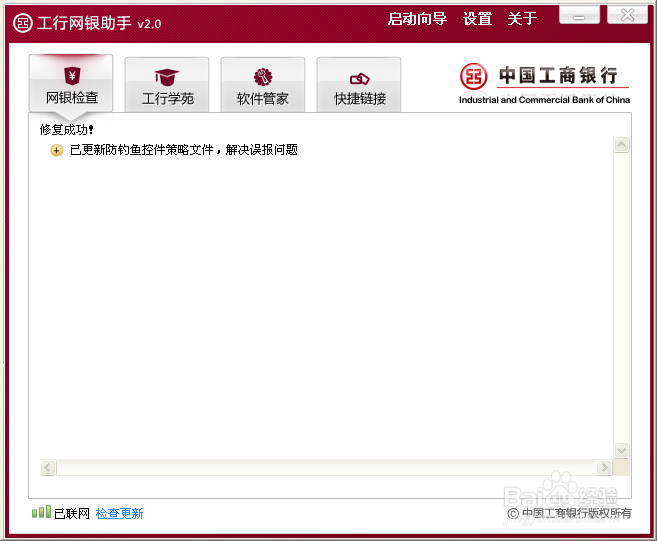
Task: Open 启动向导 in the title bar
Action: [417, 19]
